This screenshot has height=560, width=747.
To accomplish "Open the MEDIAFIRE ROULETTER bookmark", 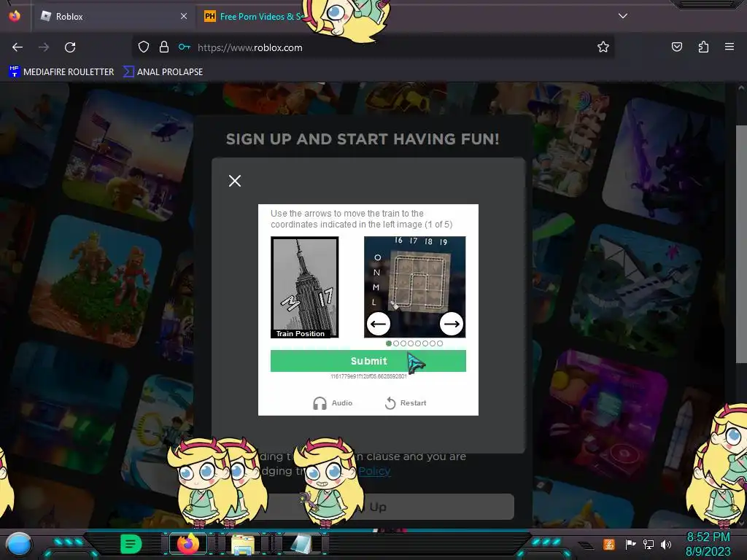I will click(x=61, y=72).
